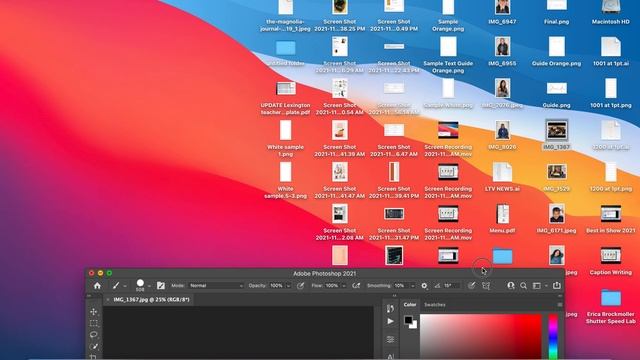Click the vertical hue slider strip
This screenshot has width=640, height=360.
pos(553,337)
